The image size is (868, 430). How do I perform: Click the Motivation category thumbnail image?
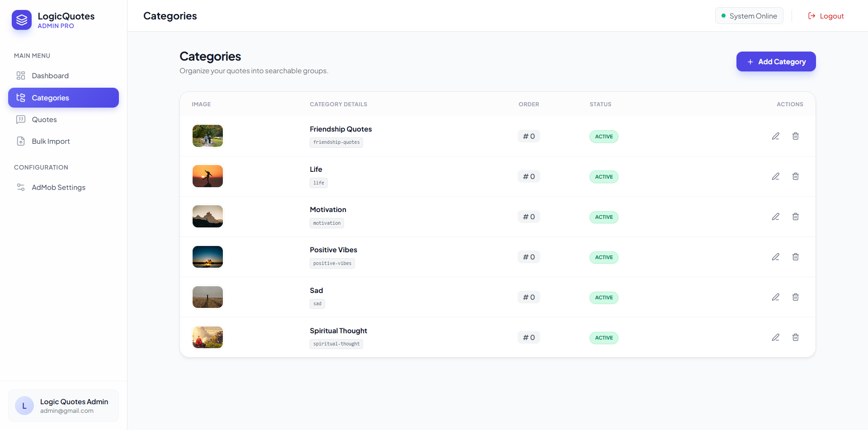tap(208, 216)
